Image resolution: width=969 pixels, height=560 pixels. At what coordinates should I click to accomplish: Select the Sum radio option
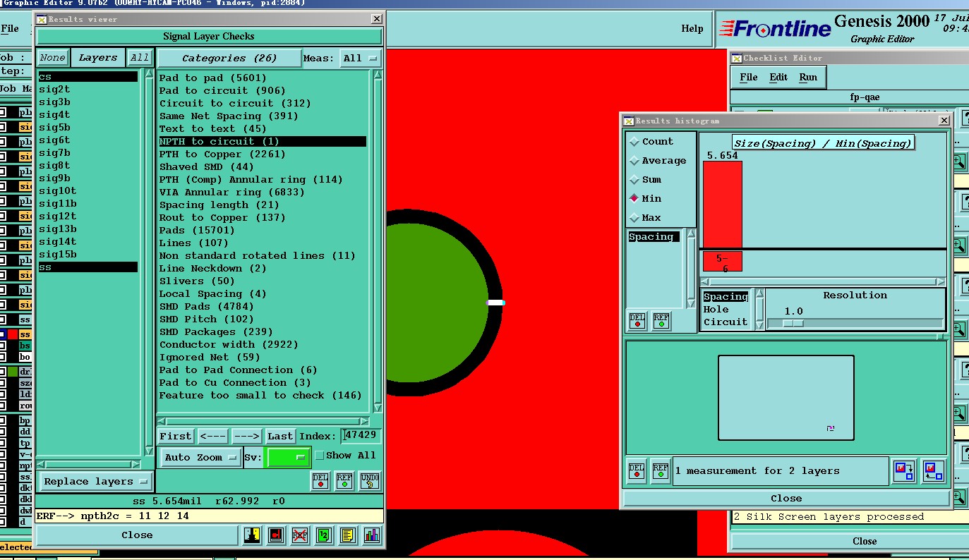tap(645, 180)
